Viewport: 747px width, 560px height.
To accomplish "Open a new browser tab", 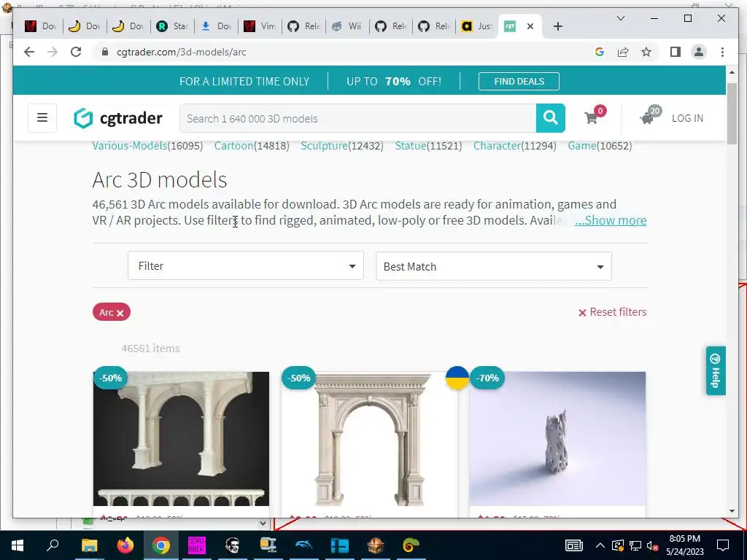I will [558, 26].
